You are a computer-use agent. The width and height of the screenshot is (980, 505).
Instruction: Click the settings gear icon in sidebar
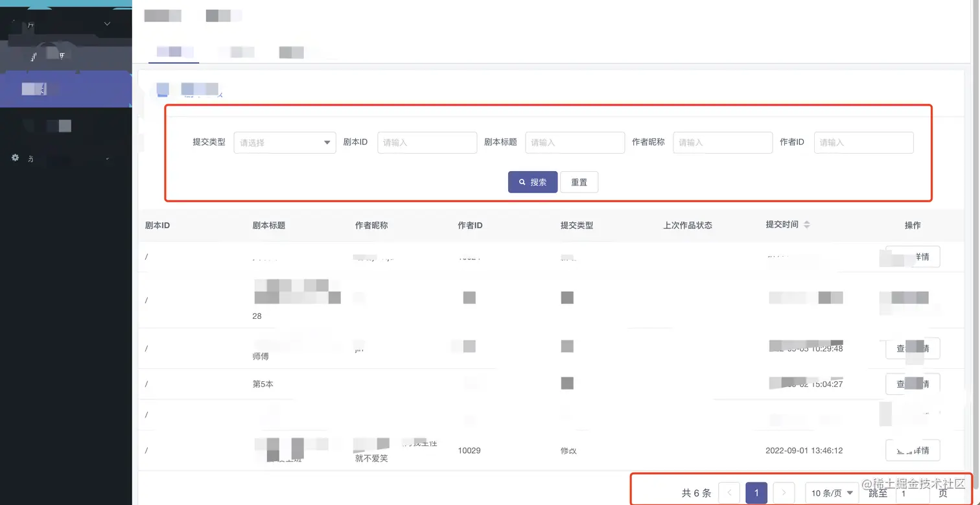click(16, 158)
